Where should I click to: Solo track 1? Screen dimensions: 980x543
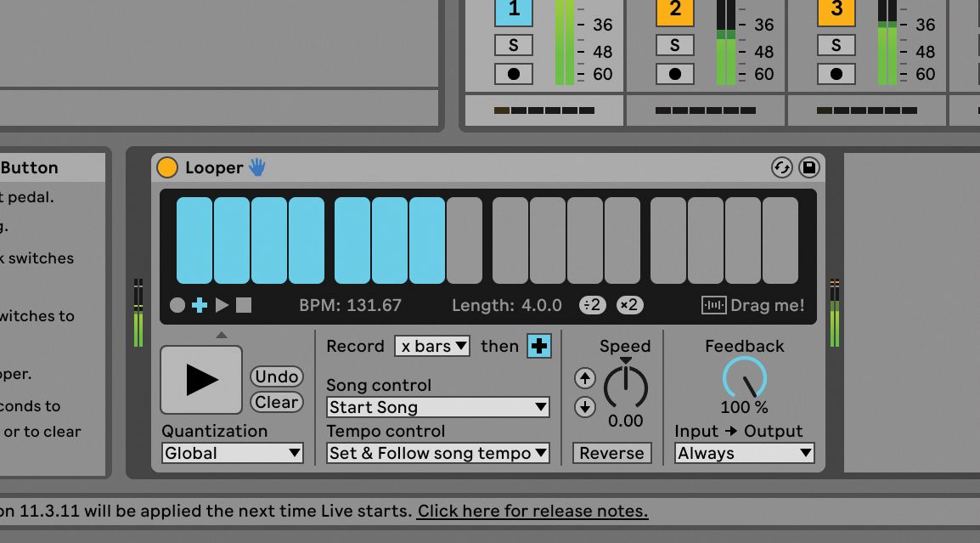tap(513, 44)
